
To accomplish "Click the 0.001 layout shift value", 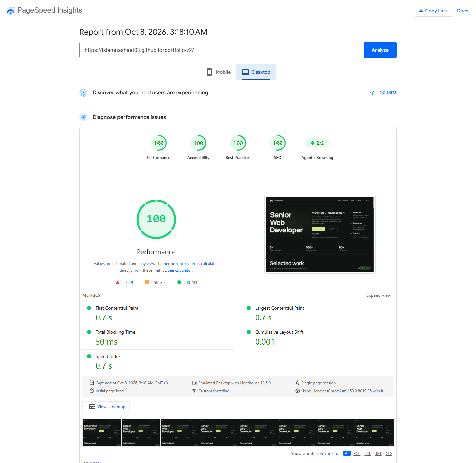I will tap(265, 342).
